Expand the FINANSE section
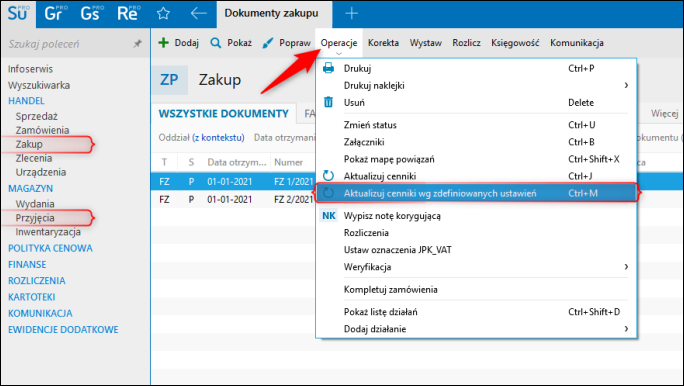The image size is (684, 386). [x=27, y=264]
